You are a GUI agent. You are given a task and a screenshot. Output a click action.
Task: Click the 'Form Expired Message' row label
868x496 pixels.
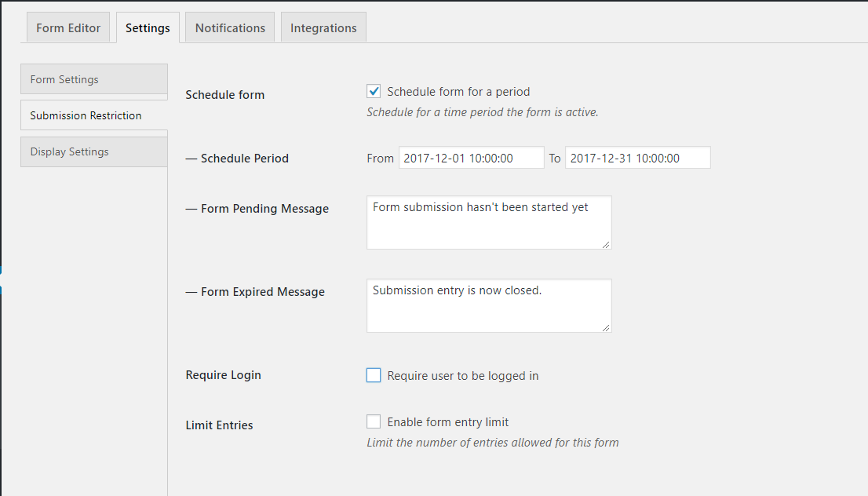[255, 292]
